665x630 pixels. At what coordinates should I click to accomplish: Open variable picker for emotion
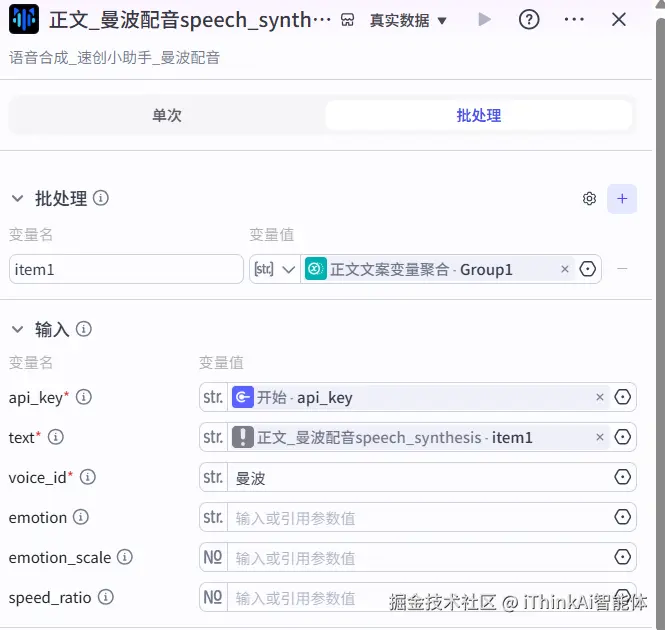point(622,517)
